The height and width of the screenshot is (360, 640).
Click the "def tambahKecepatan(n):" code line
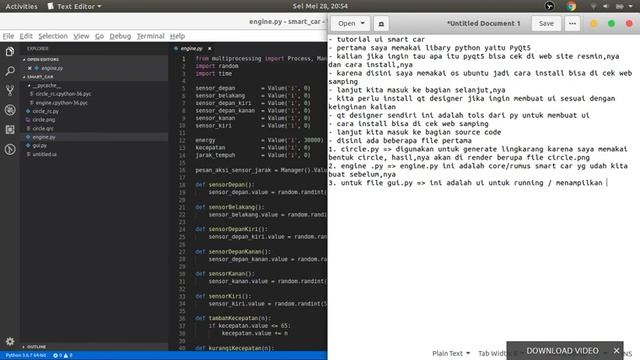click(233, 318)
